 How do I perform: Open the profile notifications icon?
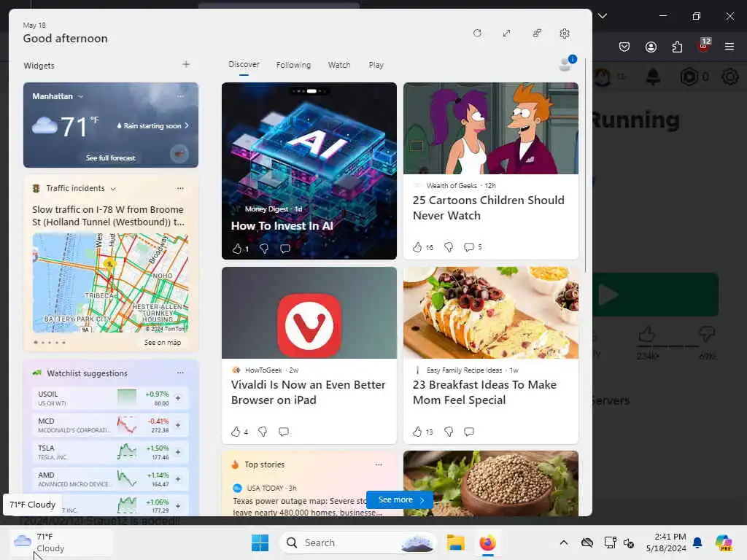[x=567, y=63]
